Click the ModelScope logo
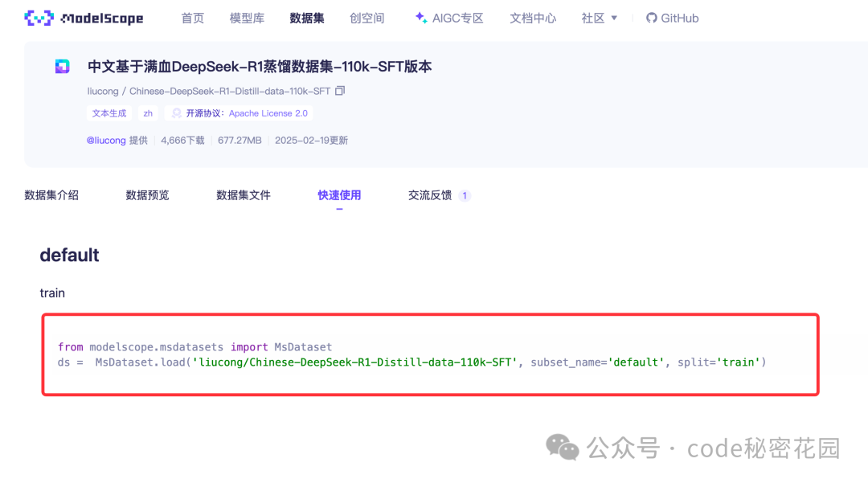Image resolution: width=868 pixels, height=483 pixels. [84, 18]
